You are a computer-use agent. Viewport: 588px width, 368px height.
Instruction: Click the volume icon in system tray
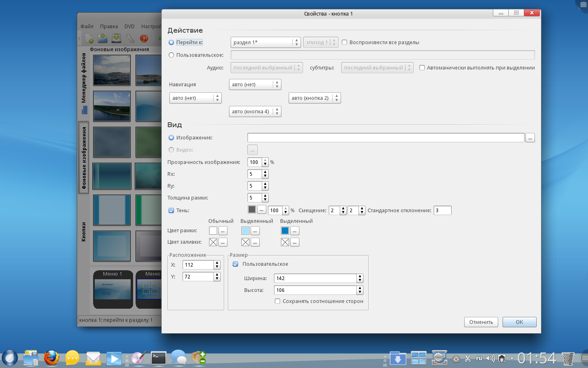point(490,359)
